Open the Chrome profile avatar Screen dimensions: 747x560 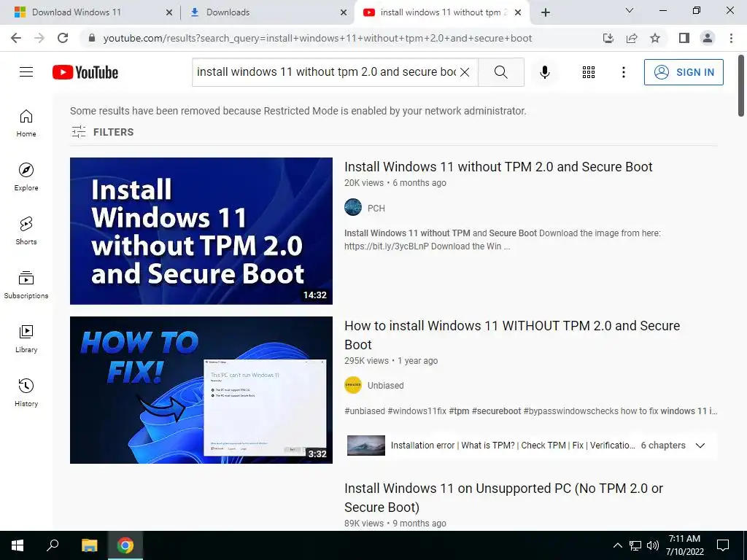pyautogui.click(x=708, y=38)
